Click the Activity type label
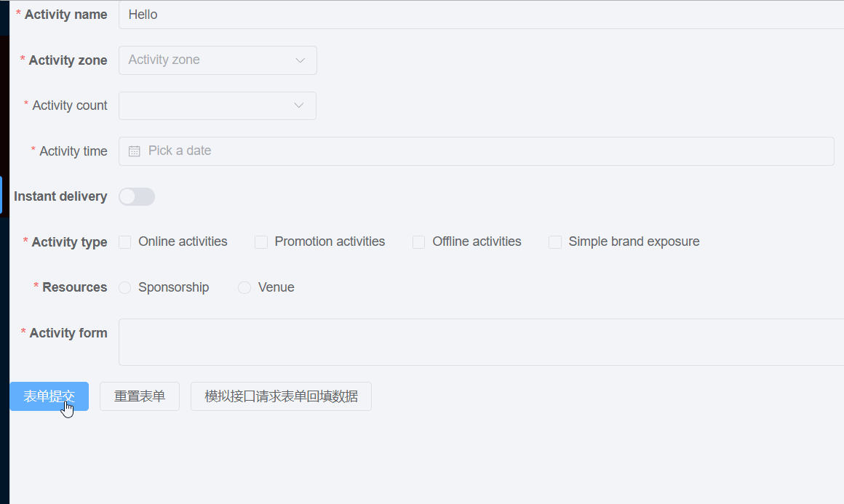Viewport: 844px width, 504px height. pos(69,242)
